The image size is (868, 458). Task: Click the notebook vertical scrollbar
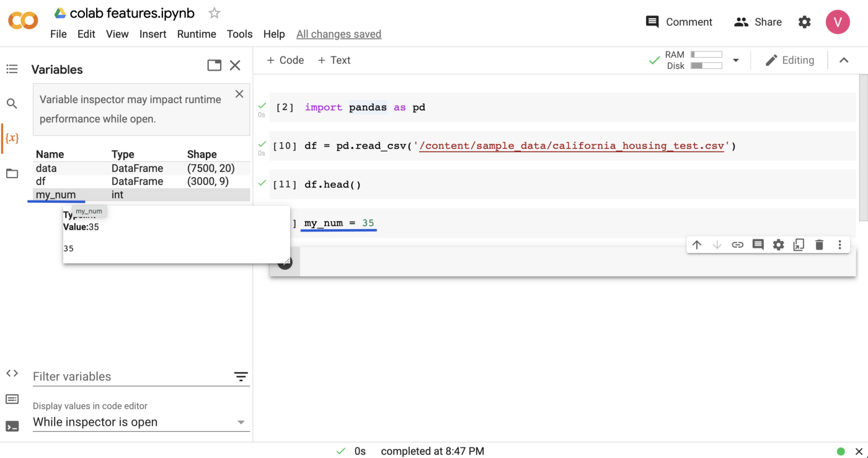pyautogui.click(x=862, y=149)
